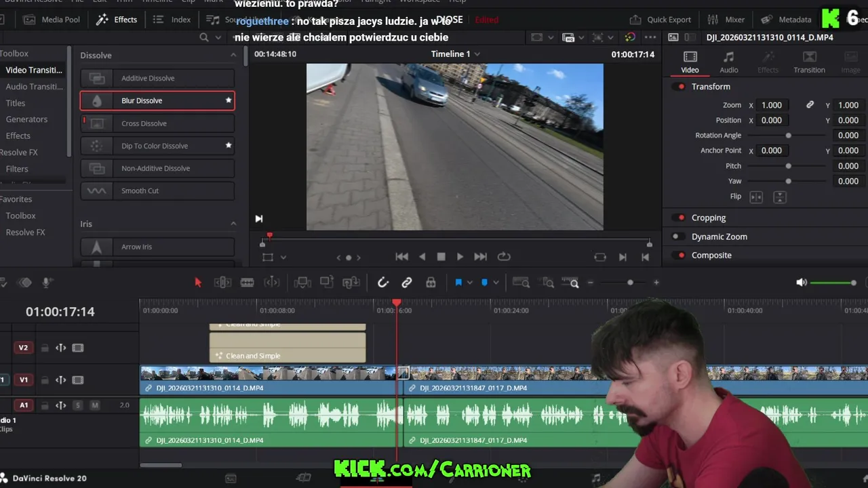Switch to the Video inspector tab
This screenshot has height=488, width=868.
pyautogui.click(x=690, y=62)
